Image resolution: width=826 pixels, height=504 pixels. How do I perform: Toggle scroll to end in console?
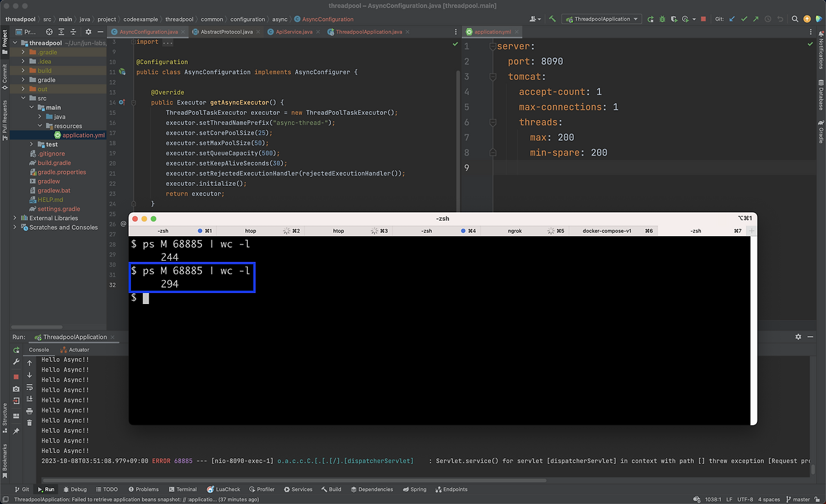(x=30, y=399)
